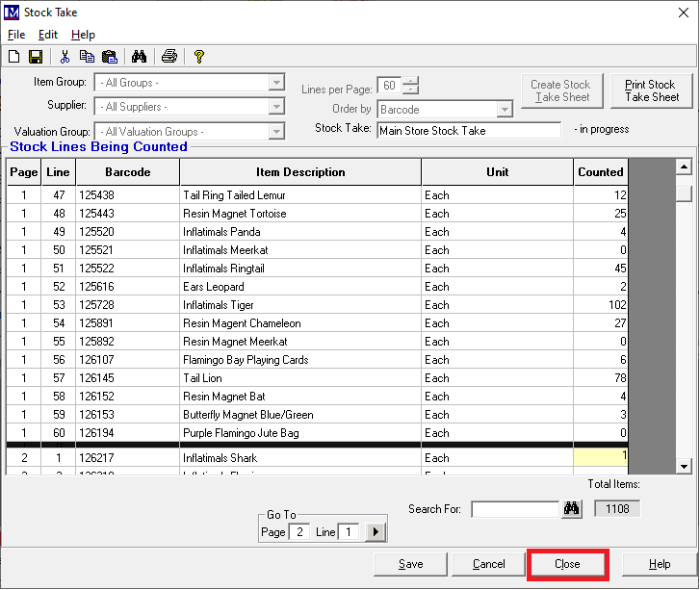Click binoculars button beside Search For field
This screenshot has width=700, height=590.
coord(572,508)
